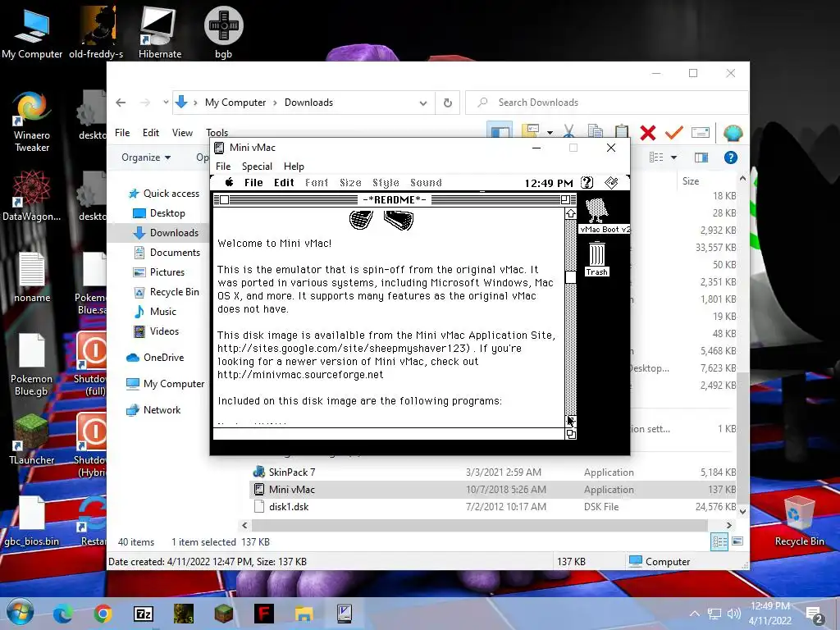The width and height of the screenshot is (840, 630).
Task: Select the Winaero Tweaker desktop icon
Action: pos(32,121)
